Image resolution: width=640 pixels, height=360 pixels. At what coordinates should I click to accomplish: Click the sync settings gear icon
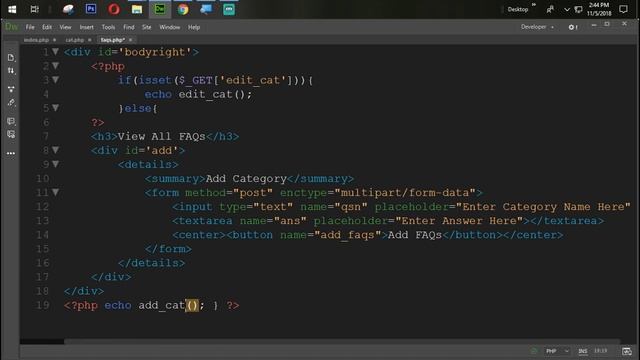(573, 27)
